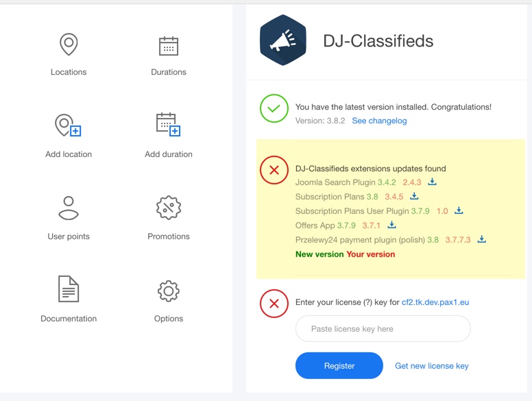Click the User points label

[x=69, y=236]
